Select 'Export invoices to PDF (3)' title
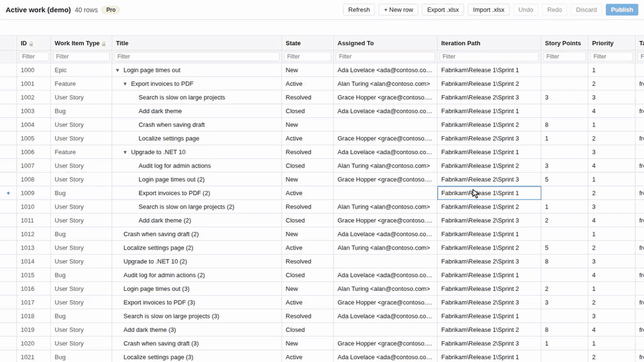Screen dimensions: 644x362 pyautogui.click(x=160, y=302)
